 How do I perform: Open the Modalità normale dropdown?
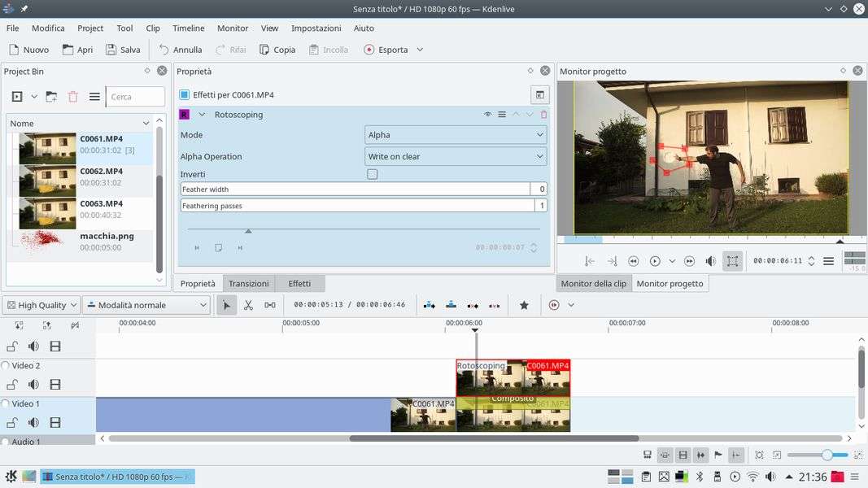click(146, 305)
